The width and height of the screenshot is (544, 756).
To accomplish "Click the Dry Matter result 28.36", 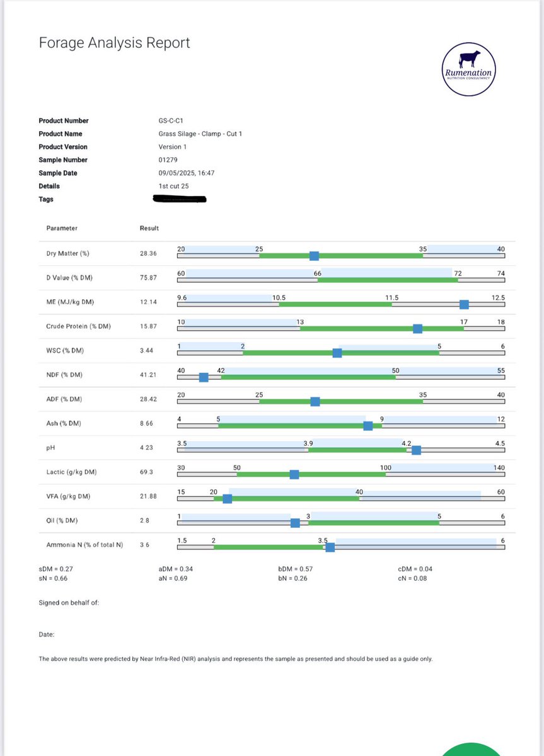I will pos(148,253).
